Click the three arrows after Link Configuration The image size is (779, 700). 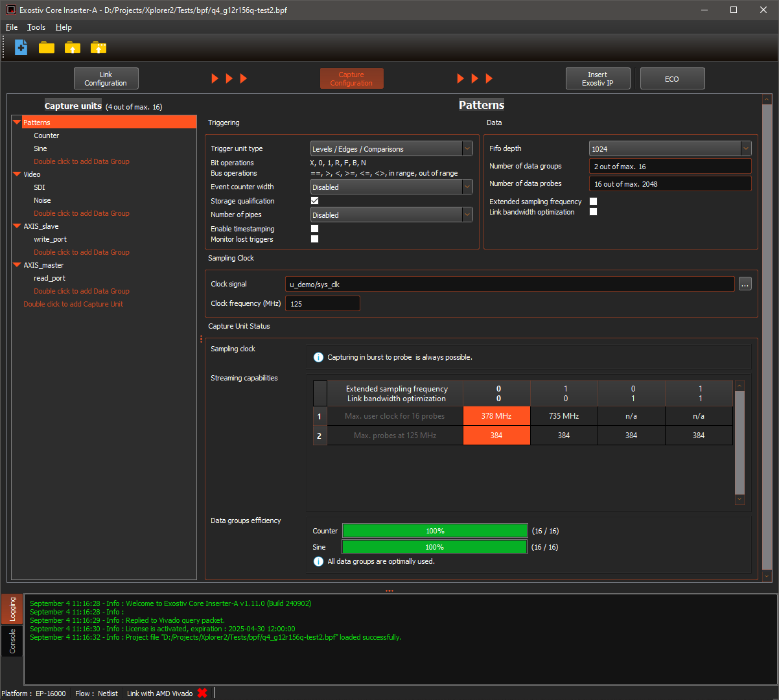[x=229, y=78]
